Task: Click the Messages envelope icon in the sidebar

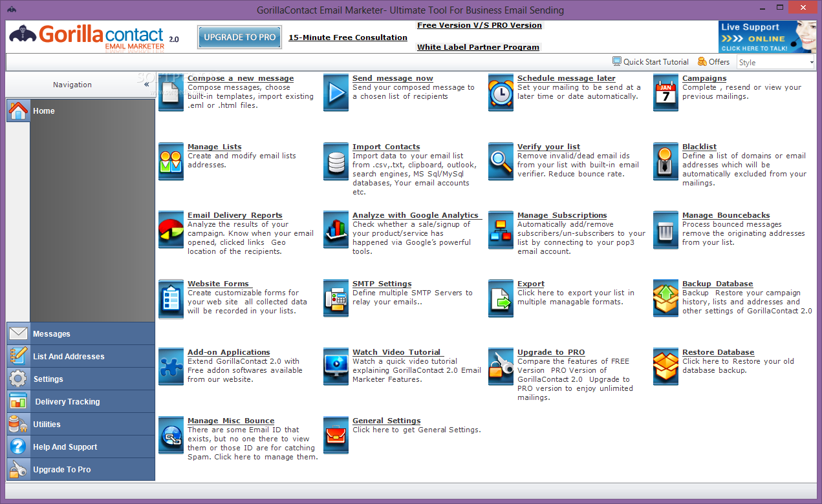Action: 18,333
